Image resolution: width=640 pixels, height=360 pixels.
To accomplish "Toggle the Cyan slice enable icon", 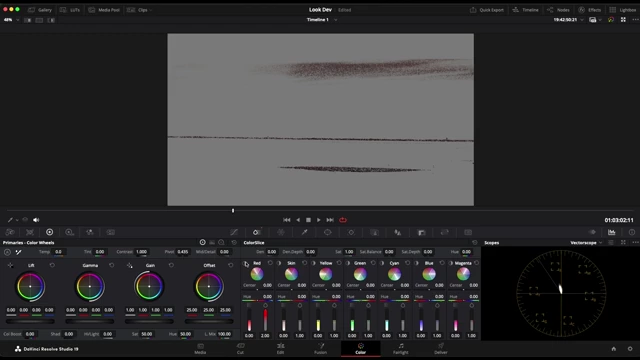I will point(382,263).
